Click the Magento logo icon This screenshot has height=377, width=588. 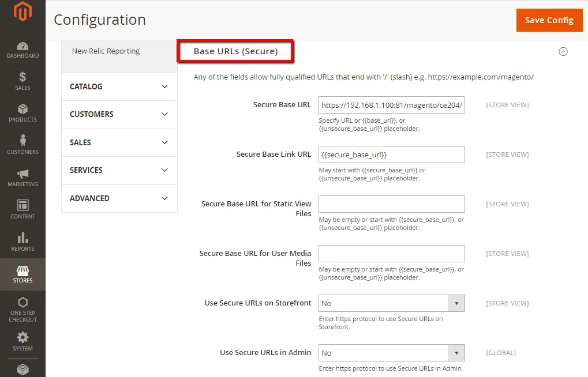pos(23,12)
